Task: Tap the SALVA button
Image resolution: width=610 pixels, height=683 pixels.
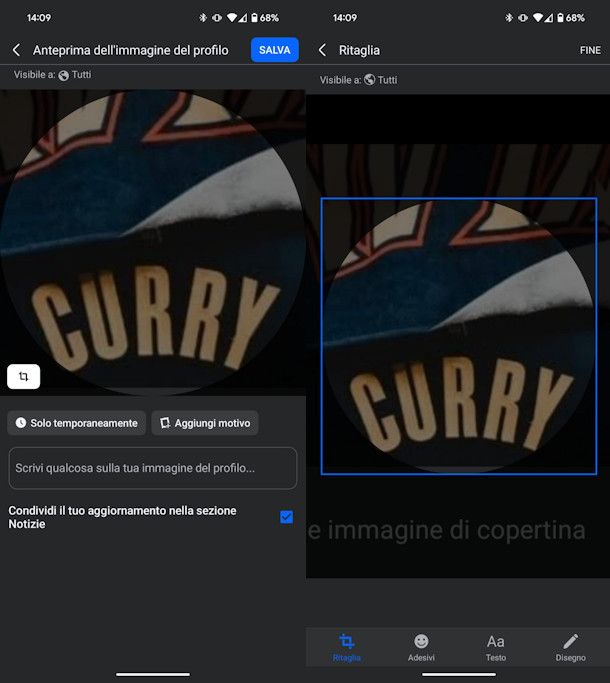Action: (x=274, y=50)
